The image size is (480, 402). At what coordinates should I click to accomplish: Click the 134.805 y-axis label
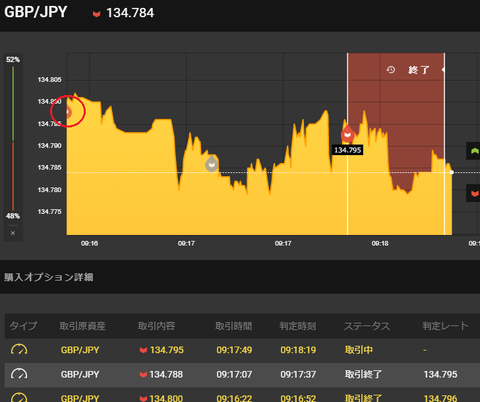tap(49, 80)
